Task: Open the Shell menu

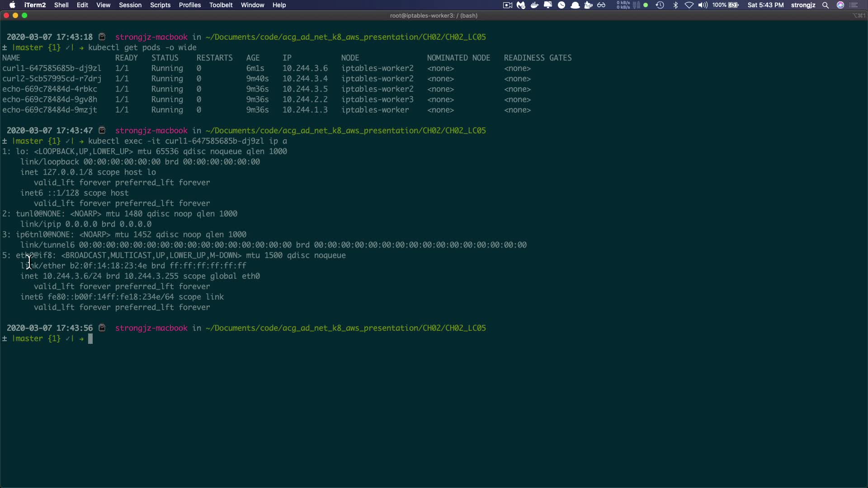Action: tap(61, 5)
